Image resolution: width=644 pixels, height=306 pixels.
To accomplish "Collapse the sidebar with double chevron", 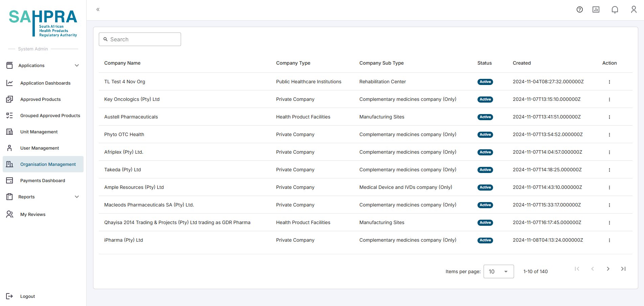I will (x=98, y=9).
